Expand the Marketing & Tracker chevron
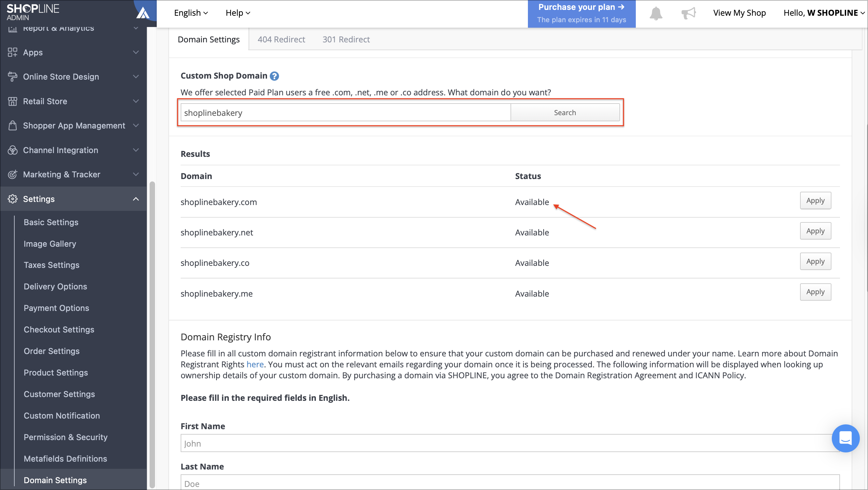 (x=136, y=174)
